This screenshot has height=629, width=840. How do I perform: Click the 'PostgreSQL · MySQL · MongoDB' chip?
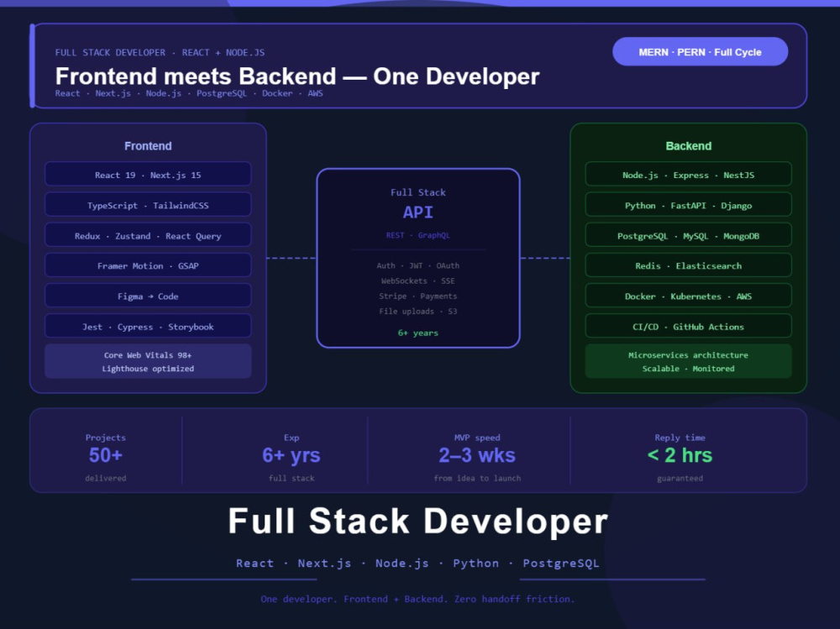point(689,236)
